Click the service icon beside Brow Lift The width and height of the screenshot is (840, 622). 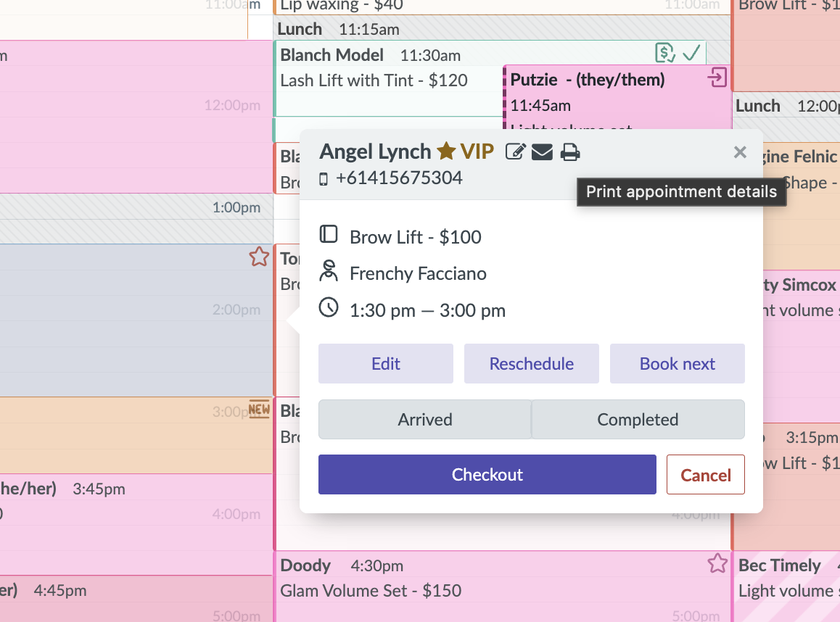(x=329, y=233)
